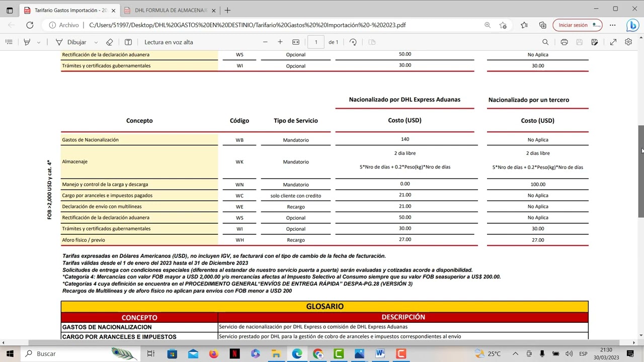This screenshot has height=362, width=644.
Task: Open the Bing sidebar
Action: pyautogui.click(x=632, y=25)
